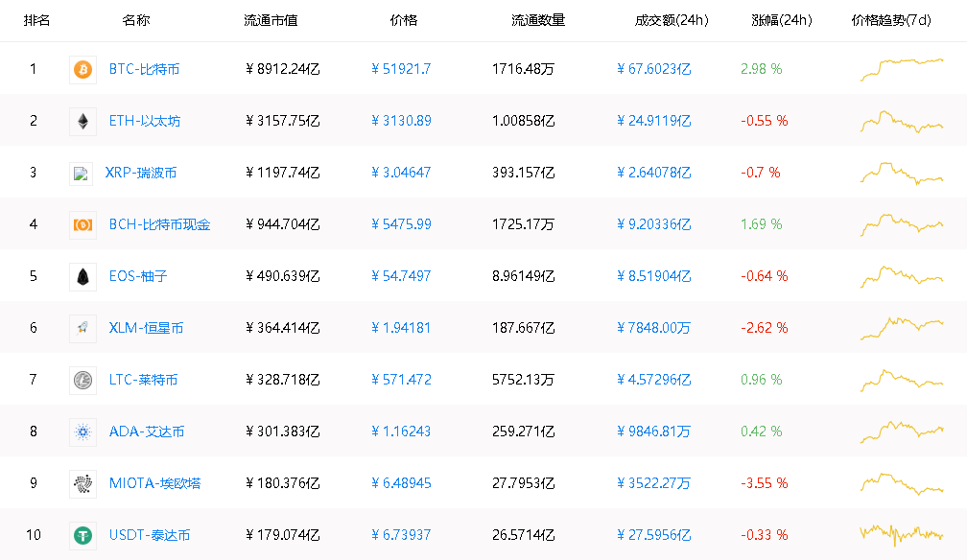Click XRP price ¥3.04647
This screenshot has width=967, height=560.
click(401, 173)
